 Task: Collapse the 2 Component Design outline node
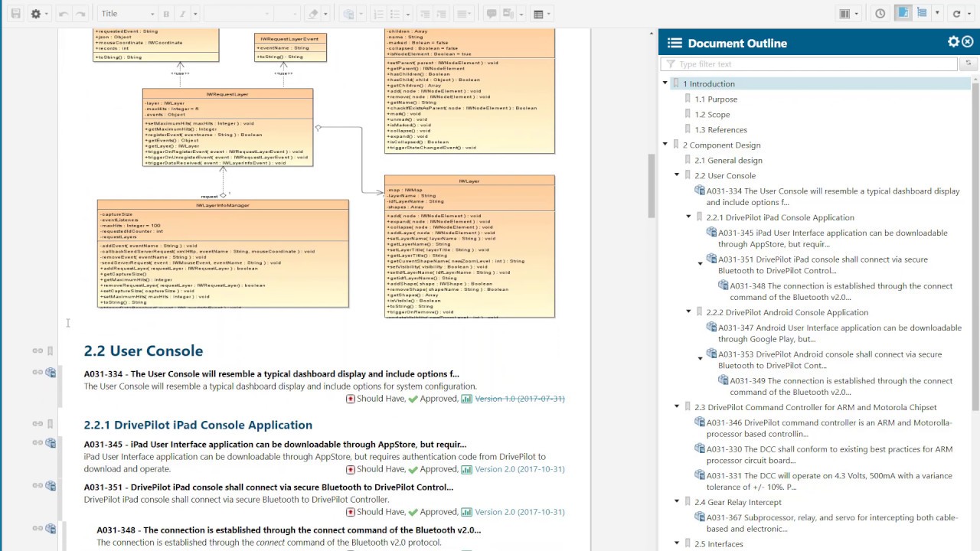[x=665, y=145]
